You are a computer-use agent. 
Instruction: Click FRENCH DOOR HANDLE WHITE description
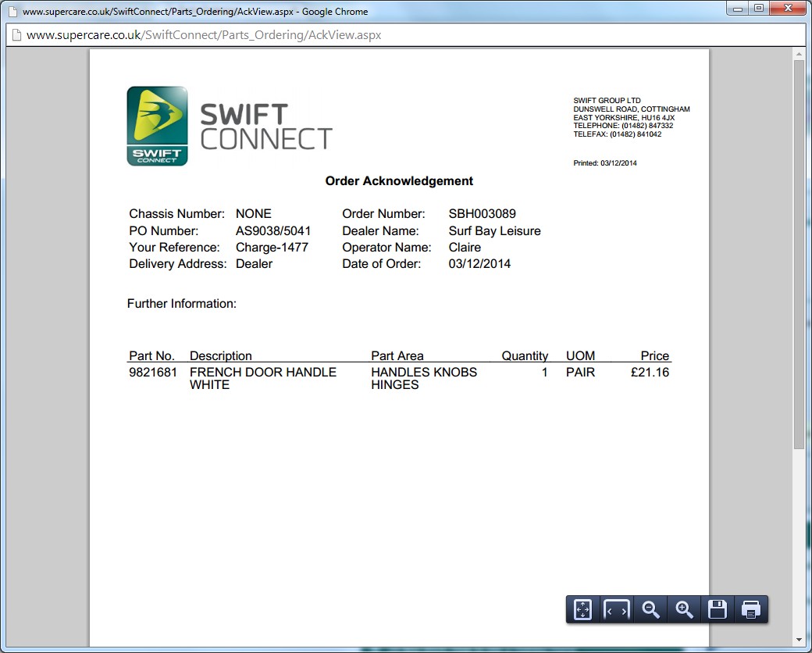point(263,378)
